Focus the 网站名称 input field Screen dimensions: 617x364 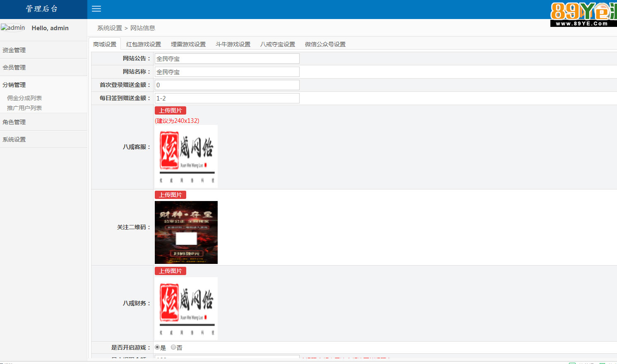tap(227, 72)
